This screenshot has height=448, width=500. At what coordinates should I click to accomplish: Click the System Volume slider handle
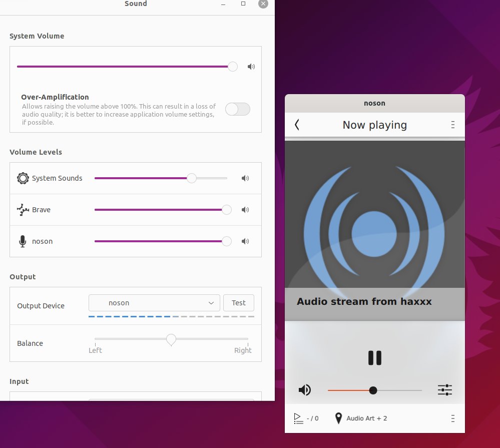pos(233,67)
